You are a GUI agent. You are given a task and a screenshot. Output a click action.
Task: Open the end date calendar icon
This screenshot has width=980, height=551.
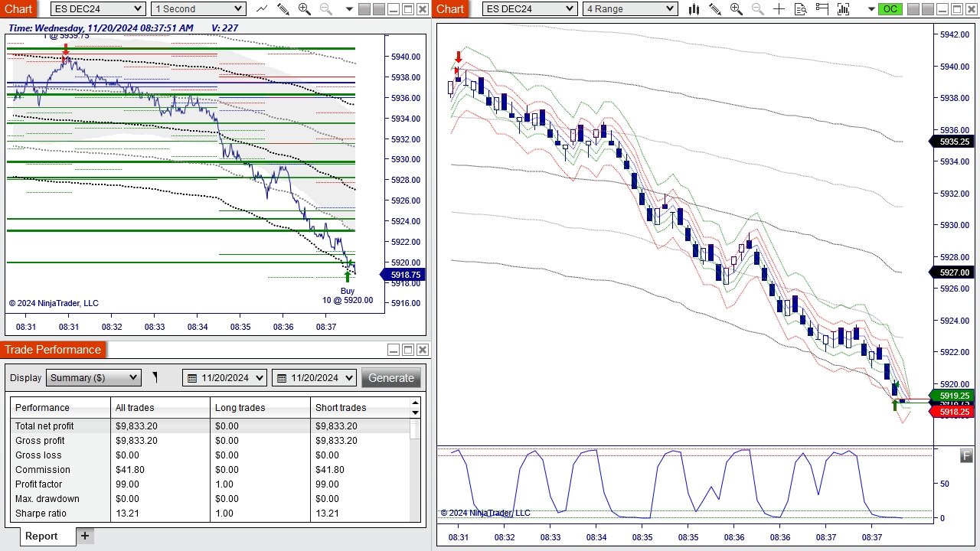pos(281,378)
